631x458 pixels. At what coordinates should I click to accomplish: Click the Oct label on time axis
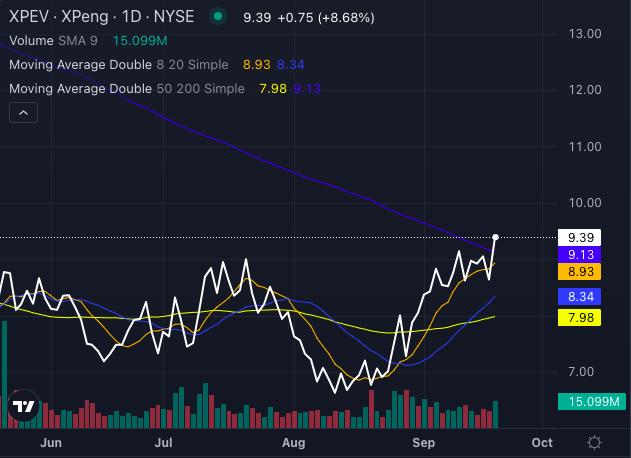(x=542, y=443)
